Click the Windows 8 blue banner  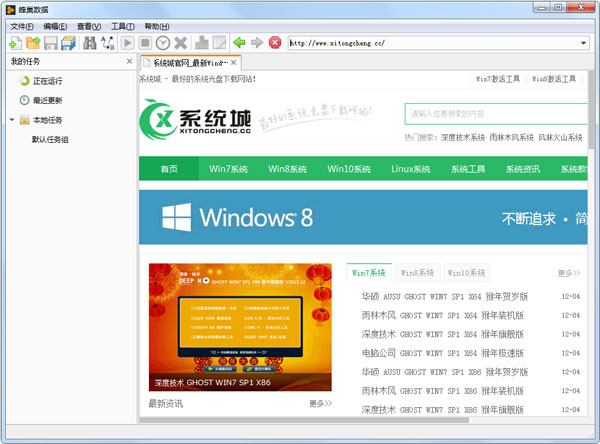[363, 217]
